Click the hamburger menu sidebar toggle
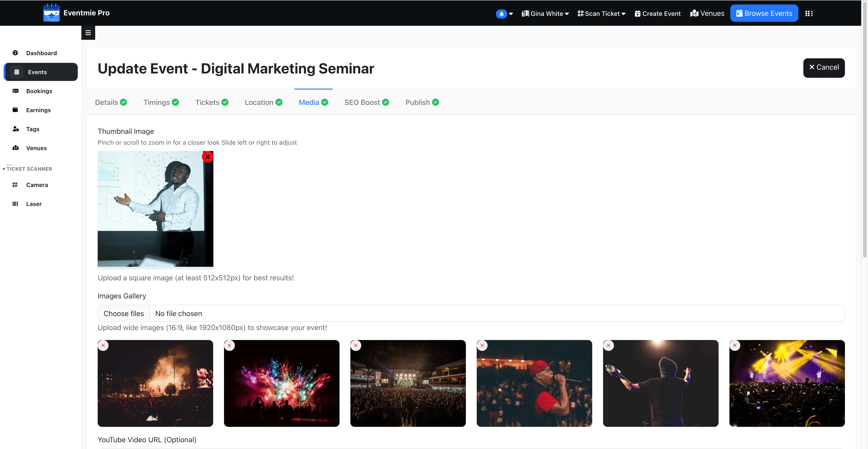This screenshot has height=449, width=868. [88, 33]
